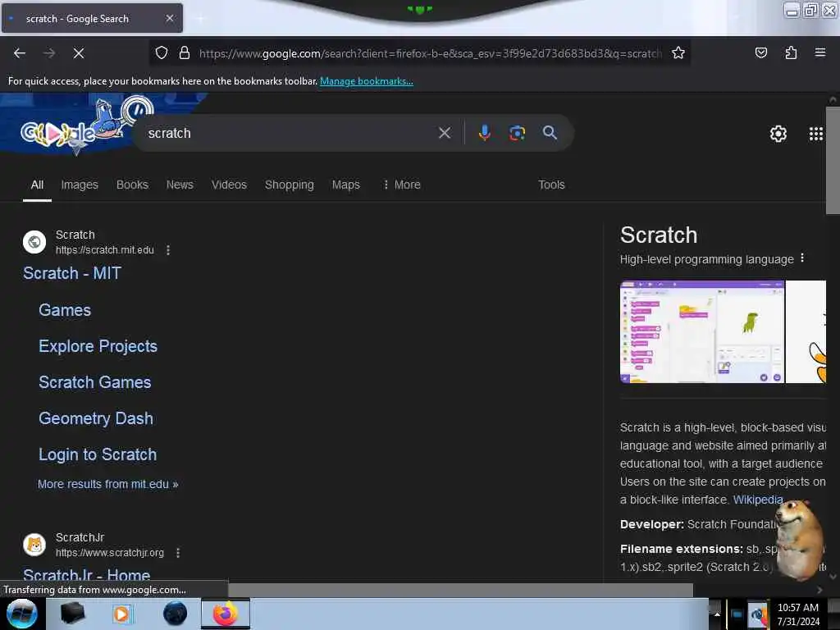This screenshot has width=840, height=630.
Task: Search by image with Lens
Action: 517,133
